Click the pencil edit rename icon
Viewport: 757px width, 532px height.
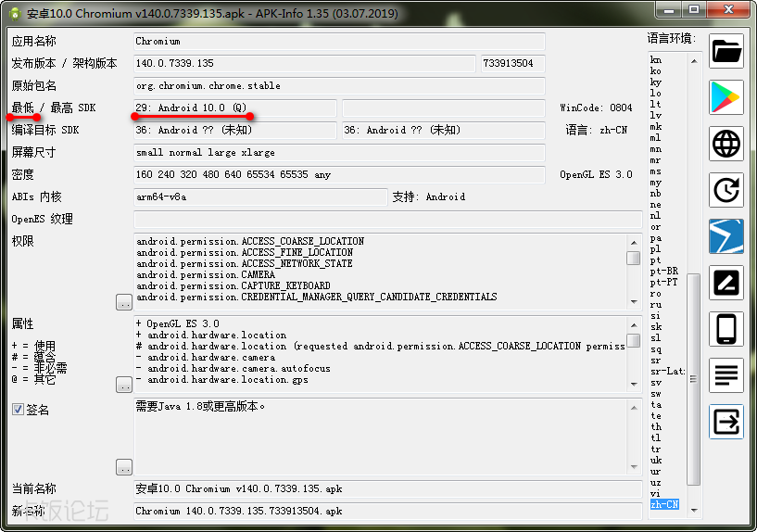pos(726,283)
